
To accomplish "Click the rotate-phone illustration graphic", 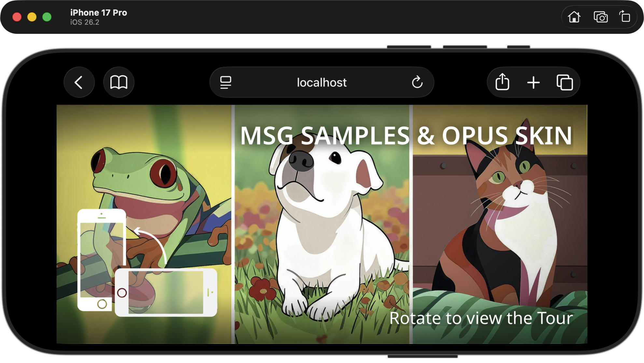I will pyautogui.click(x=147, y=263).
